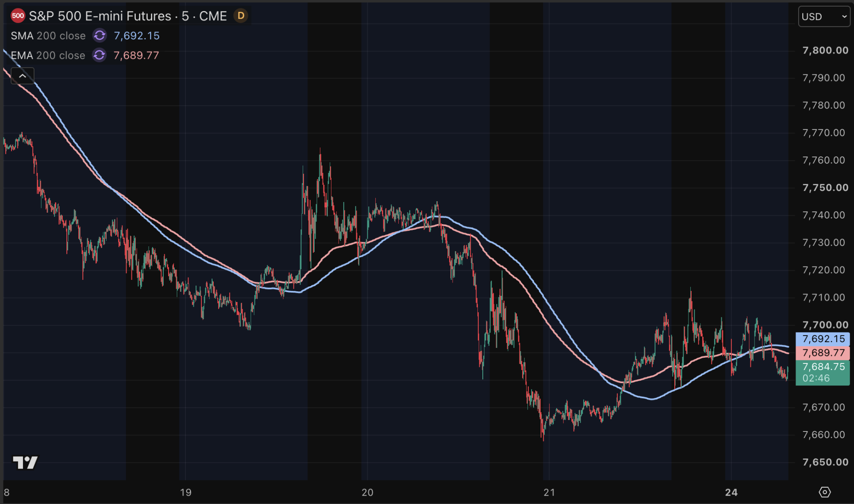Click EMA value 7,689.77 in legend
Image resolution: width=854 pixels, height=504 pixels.
click(136, 55)
